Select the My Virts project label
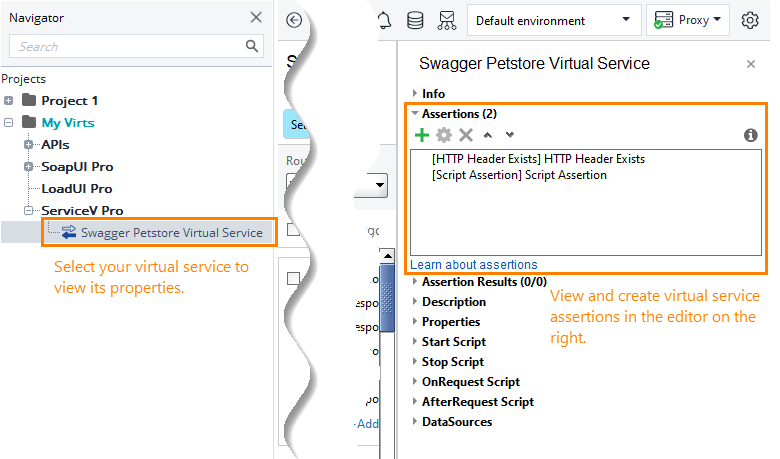Screen dimensions: 780x459 pyautogui.click(x=68, y=122)
